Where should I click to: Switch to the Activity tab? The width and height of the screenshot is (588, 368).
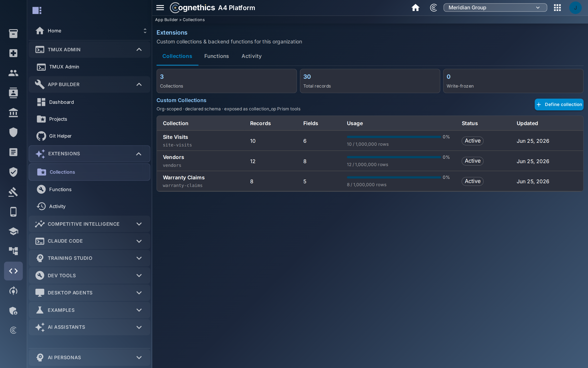point(252,56)
